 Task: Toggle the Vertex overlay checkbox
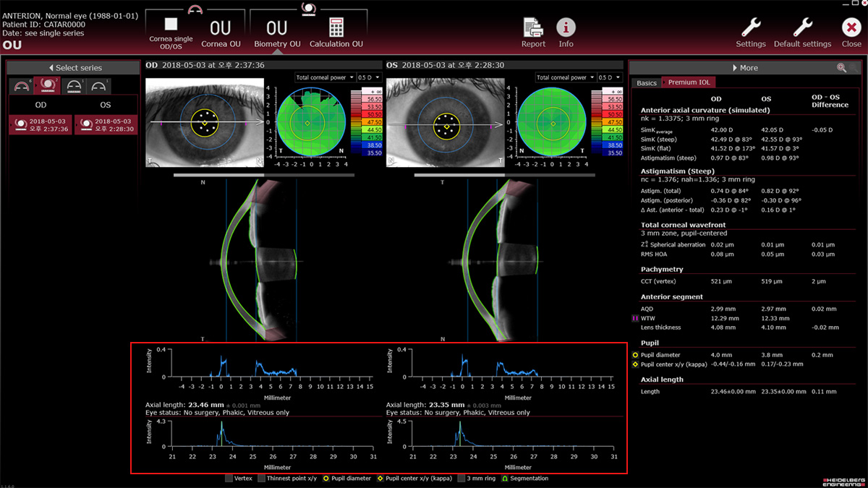click(x=229, y=479)
